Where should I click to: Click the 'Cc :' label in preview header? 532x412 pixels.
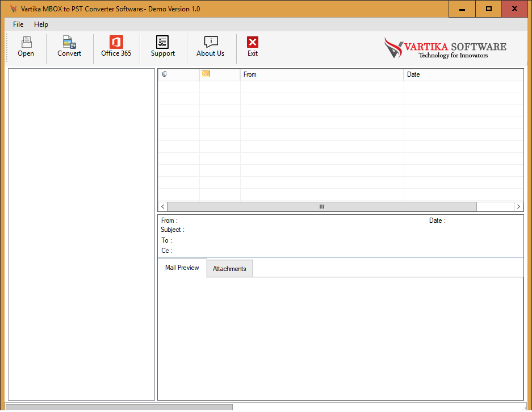tap(167, 251)
